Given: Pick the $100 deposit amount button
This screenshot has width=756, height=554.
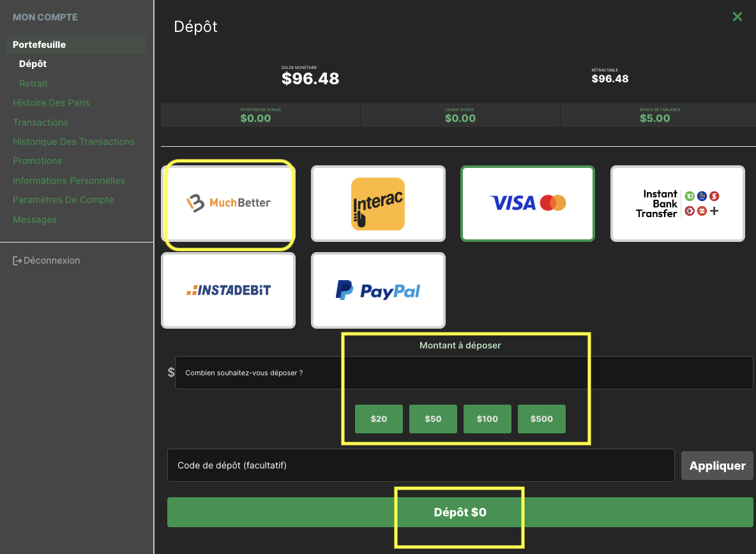Looking at the screenshot, I should [x=487, y=419].
